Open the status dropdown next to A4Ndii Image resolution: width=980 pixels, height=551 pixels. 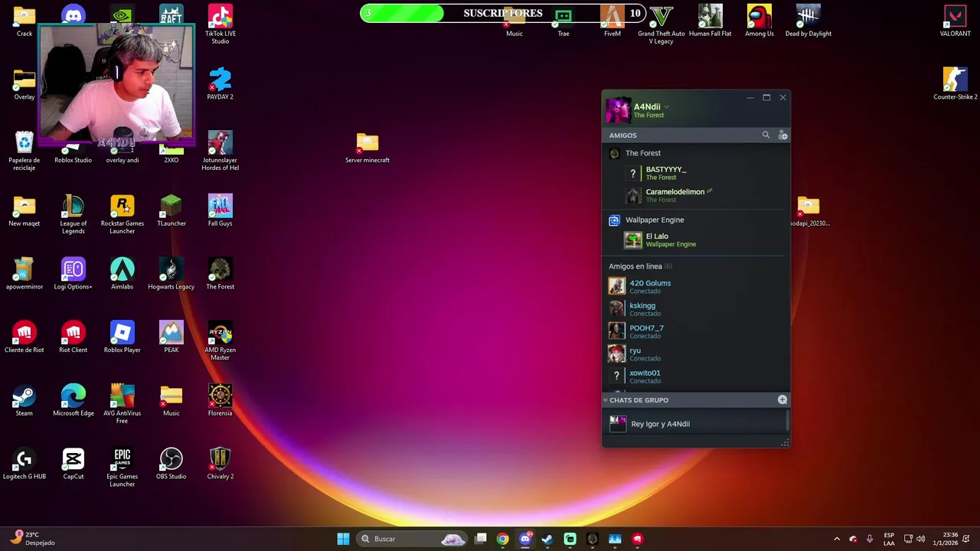pos(666,107)
